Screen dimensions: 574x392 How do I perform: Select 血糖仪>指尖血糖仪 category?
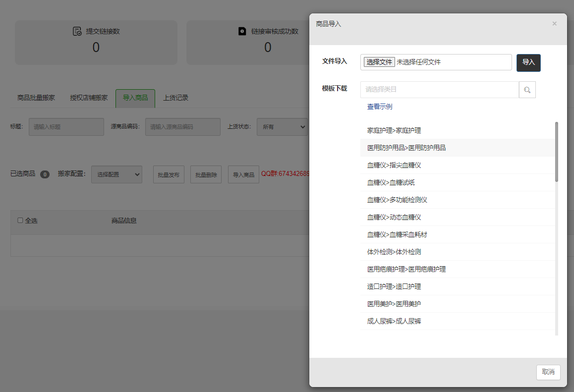pos(394,165)
